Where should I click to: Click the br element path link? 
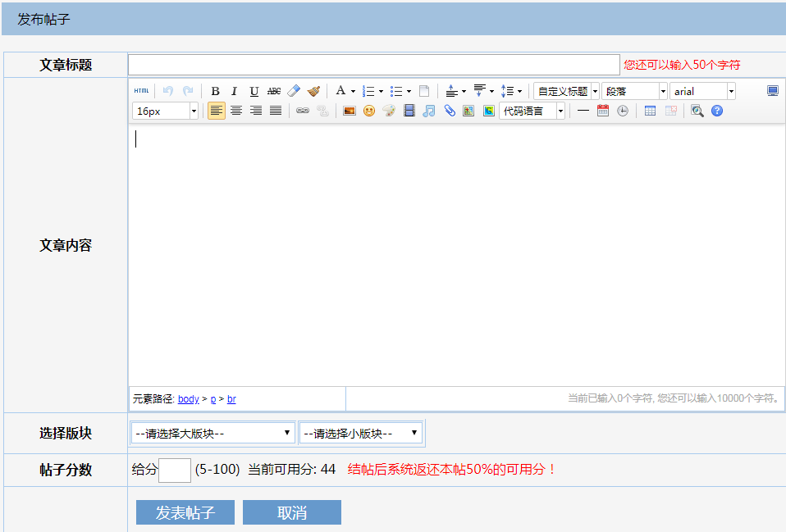pos(231,398)
